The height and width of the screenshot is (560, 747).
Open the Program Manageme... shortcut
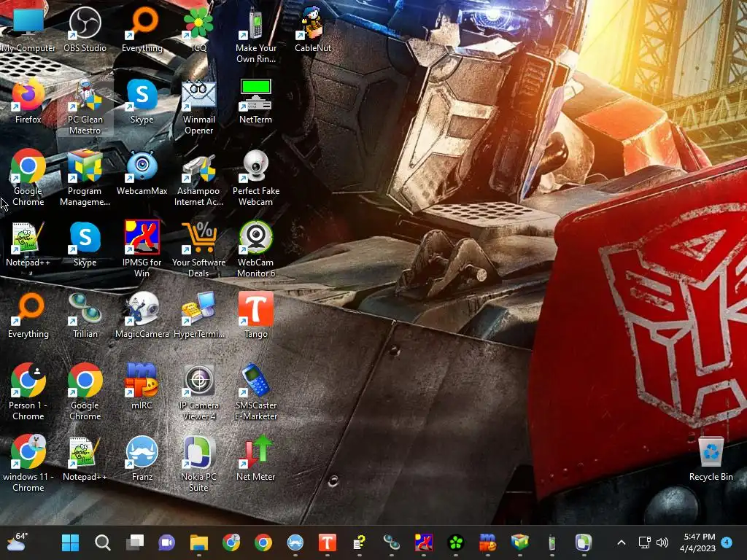click(x=85, y=177)
